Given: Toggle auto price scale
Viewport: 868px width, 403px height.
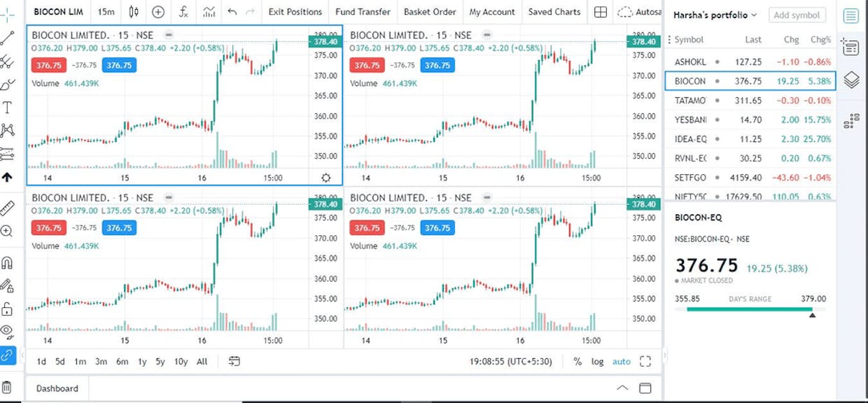Looking at the screenshot, I should pos(621,362).
